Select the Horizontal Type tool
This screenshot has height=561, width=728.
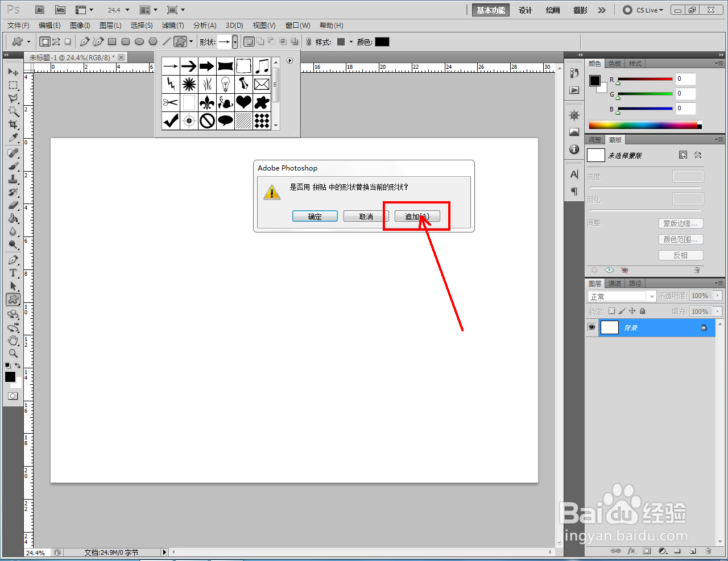pos(13,273)
